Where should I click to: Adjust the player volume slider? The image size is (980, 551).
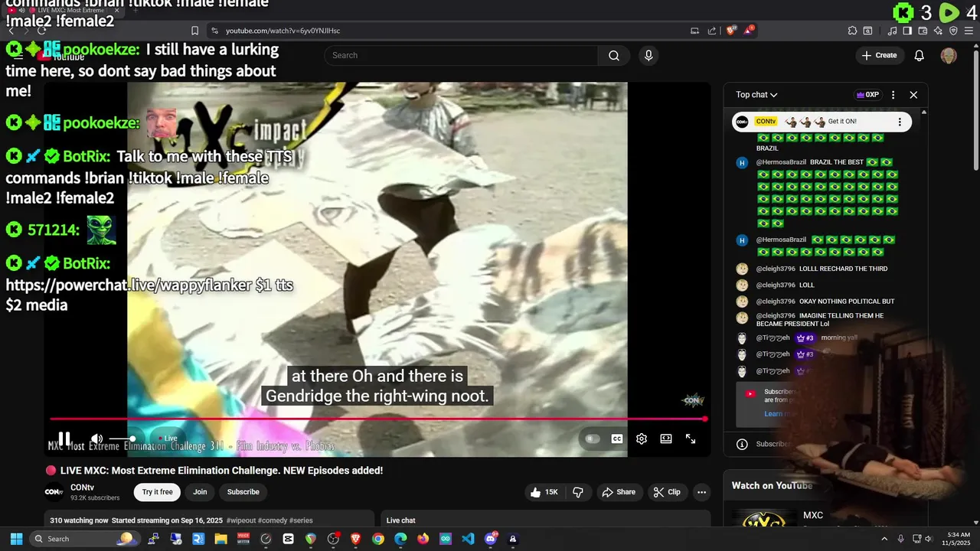[x=122, y=439]
